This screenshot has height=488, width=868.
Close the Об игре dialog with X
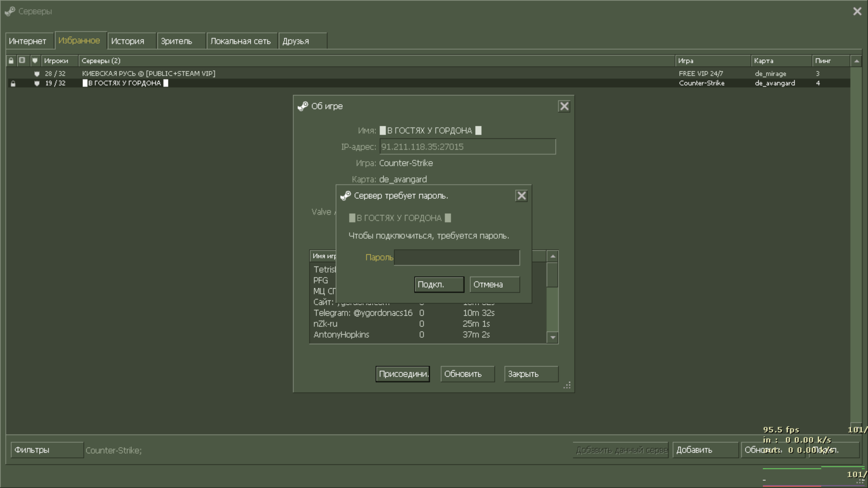click(x=564, y=106)
